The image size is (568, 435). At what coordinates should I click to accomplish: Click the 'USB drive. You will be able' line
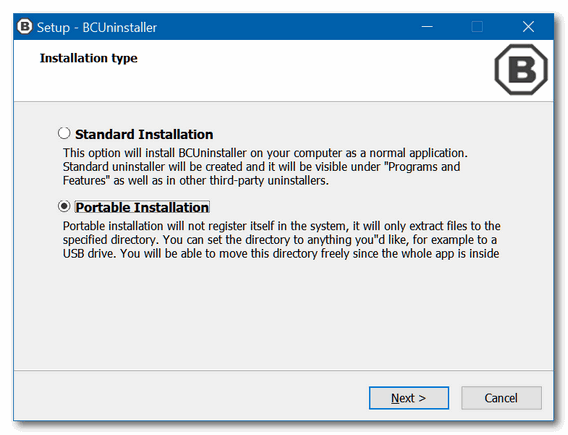point(281,254)
